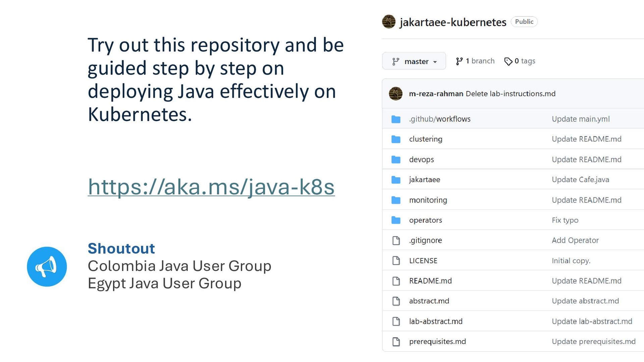The height and width of the screenshot is (362, 644).
Task: Click the file icon for lab-abstract.md
Action: 396,321
